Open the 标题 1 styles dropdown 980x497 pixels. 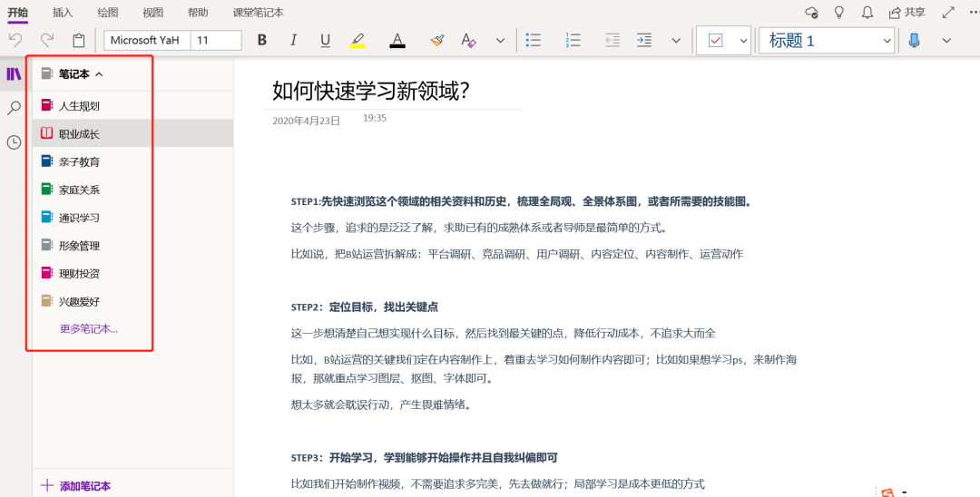(827, 41)
